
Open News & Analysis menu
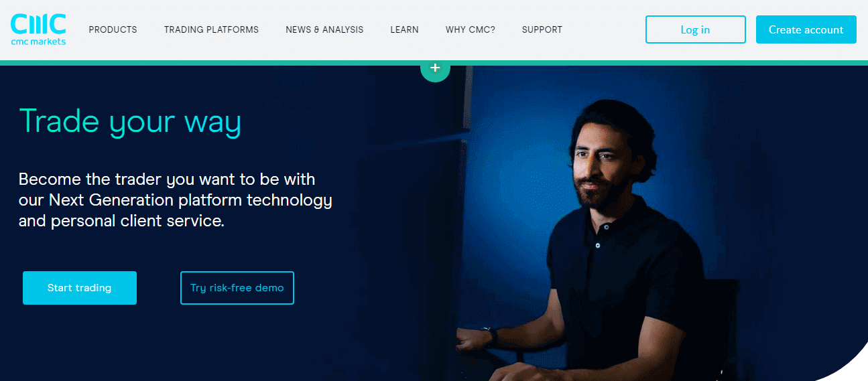tap(324, 29)
